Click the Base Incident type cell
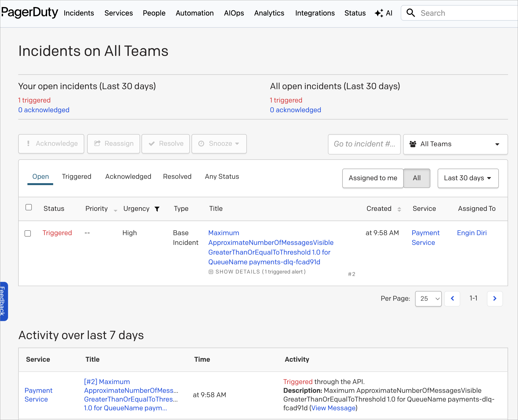 tap(186, 238)
